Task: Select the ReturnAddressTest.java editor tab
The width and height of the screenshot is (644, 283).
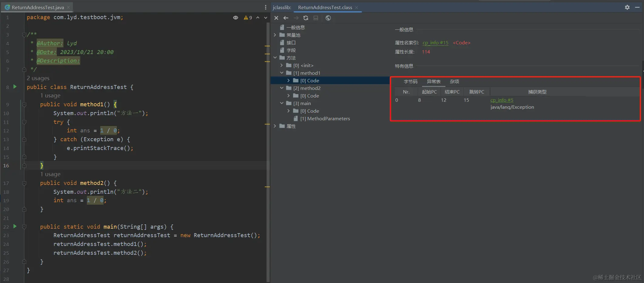Action: coord(38,7)
